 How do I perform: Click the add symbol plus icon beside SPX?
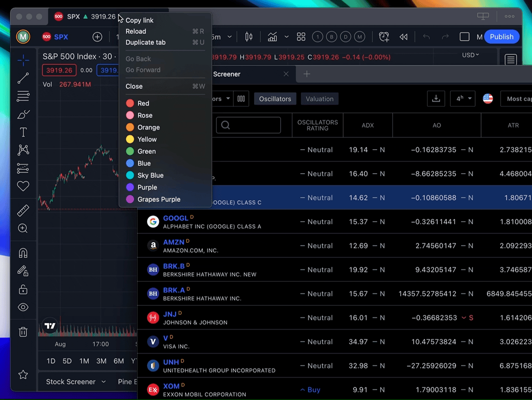click(x=97, y=37)
